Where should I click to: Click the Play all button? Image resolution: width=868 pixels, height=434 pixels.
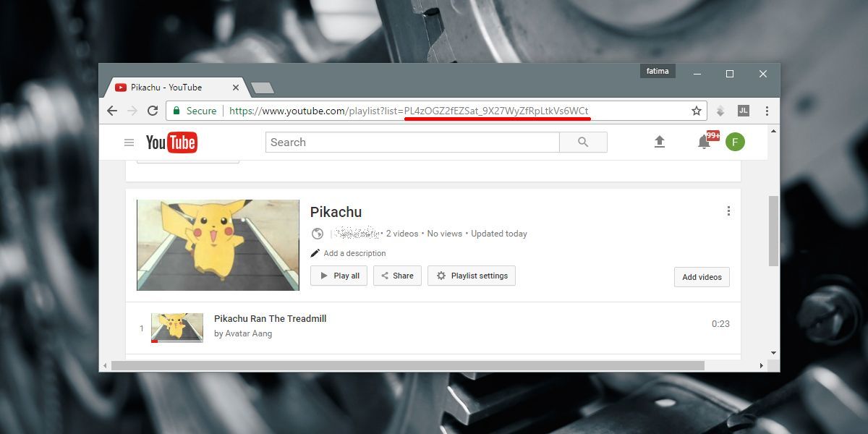point(339,276)
